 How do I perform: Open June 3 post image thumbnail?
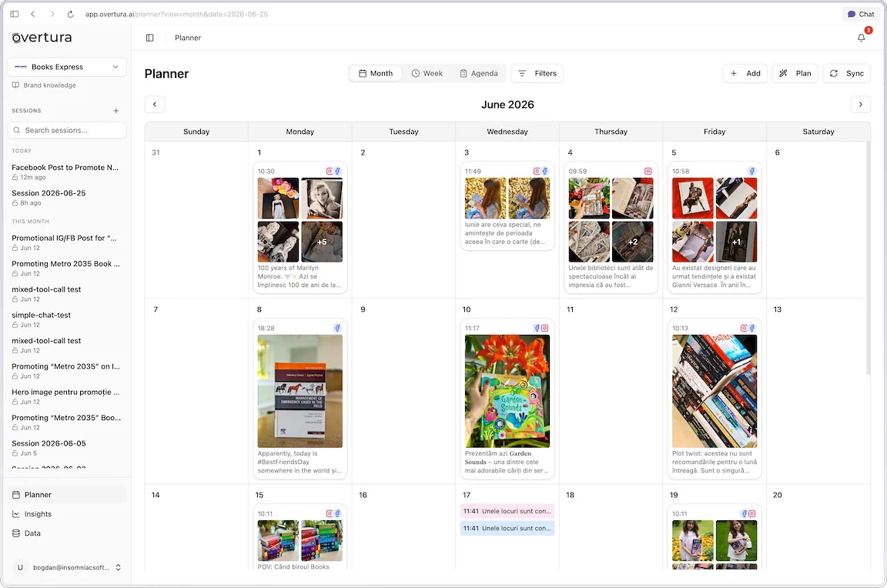coord(485,199)
